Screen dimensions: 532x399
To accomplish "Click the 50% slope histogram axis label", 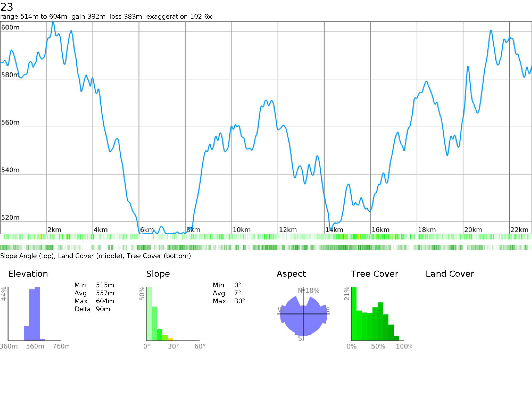I will 142,294.
